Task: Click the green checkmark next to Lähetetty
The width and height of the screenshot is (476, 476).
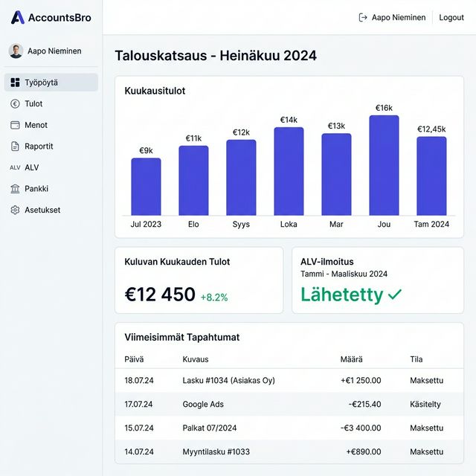Action: (395, 295)
